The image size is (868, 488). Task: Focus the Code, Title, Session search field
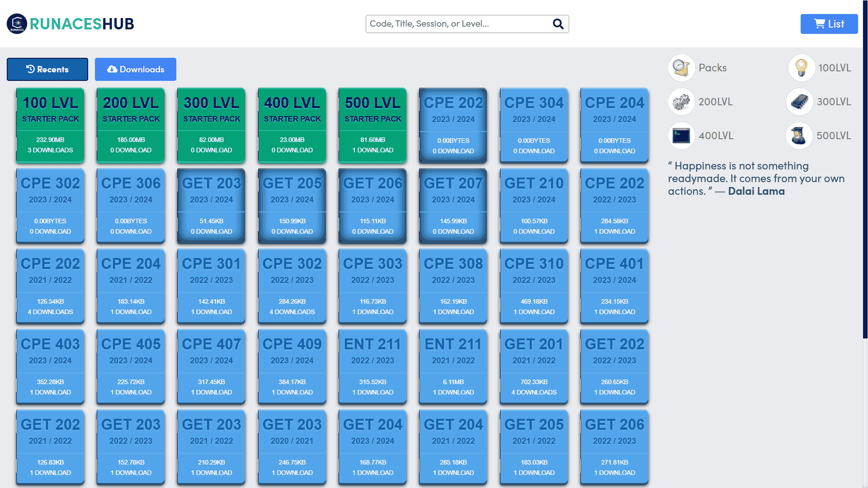467,24
